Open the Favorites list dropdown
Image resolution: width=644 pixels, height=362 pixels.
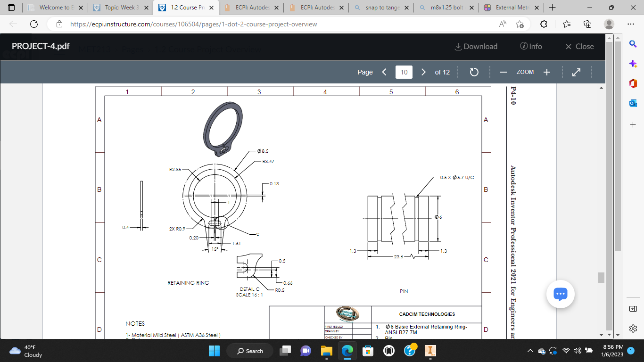coord(565,24)
